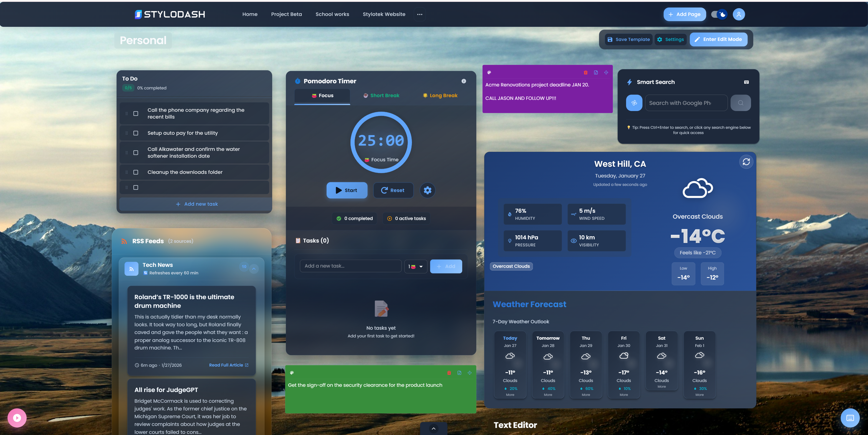Switch to the Short Break tab
868x435 pixels.
381,95
